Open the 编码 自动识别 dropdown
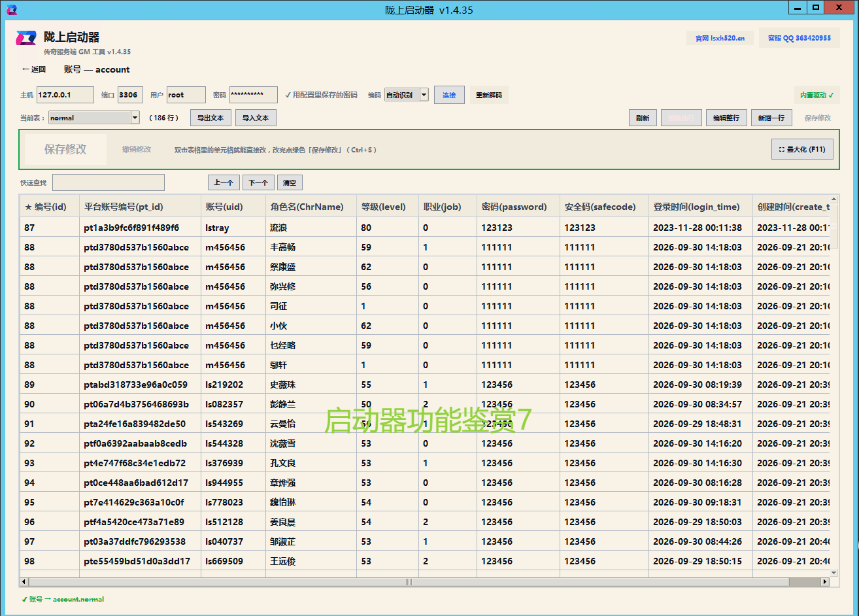The width and height of the screenshot is (859, 616). pos(406,95)
